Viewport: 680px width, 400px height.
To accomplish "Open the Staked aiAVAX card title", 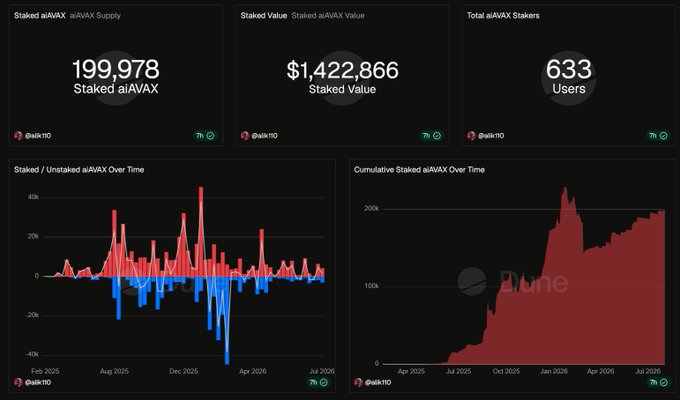I will point(39,16).
